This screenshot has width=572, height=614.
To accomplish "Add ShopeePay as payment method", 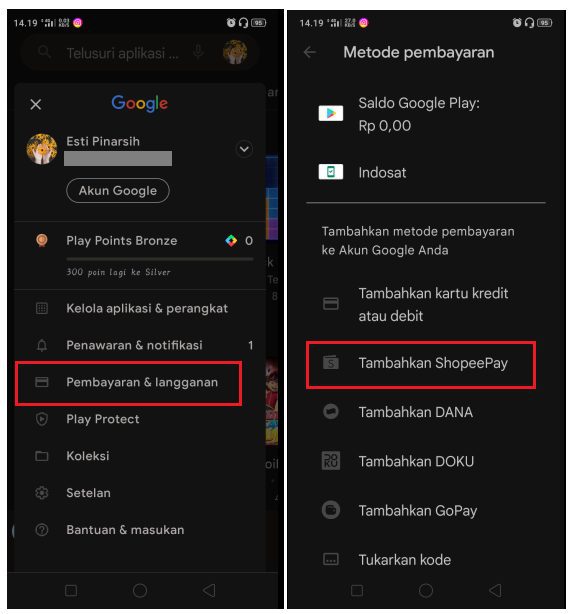I will [x=421, y=365].
